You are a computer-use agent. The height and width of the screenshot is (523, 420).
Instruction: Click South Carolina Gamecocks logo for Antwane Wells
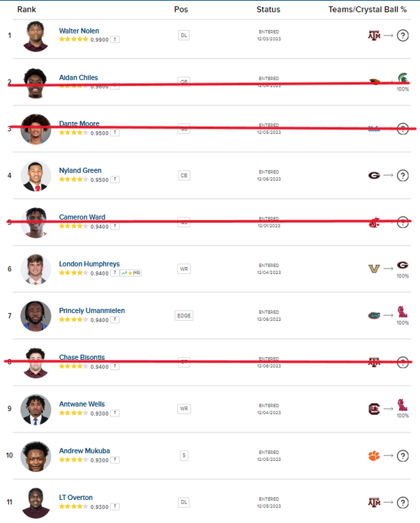[374, 409]
